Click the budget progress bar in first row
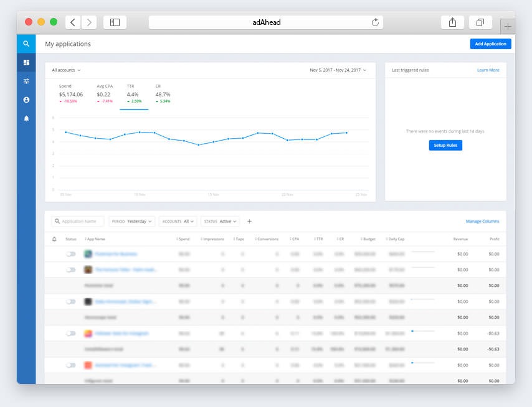 tap(423, 251)
